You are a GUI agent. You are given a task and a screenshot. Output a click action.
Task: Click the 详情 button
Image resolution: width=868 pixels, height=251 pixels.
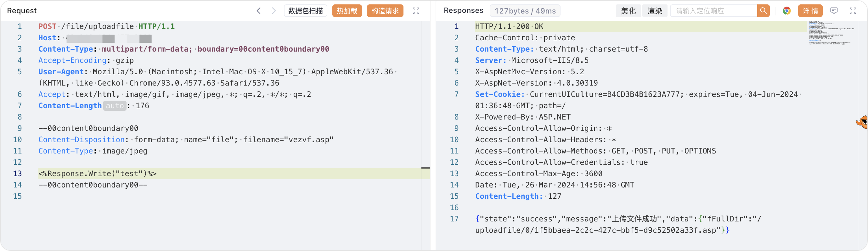810,11
